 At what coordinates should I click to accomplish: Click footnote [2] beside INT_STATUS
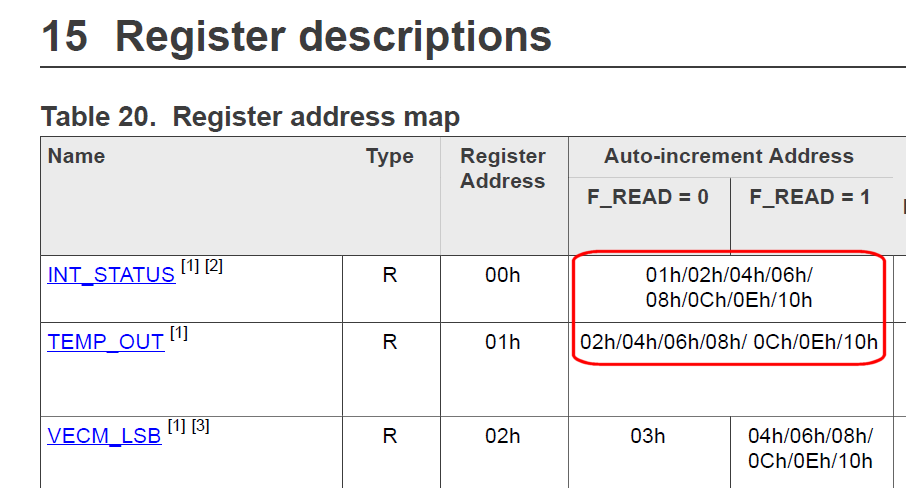coord(214,266)
